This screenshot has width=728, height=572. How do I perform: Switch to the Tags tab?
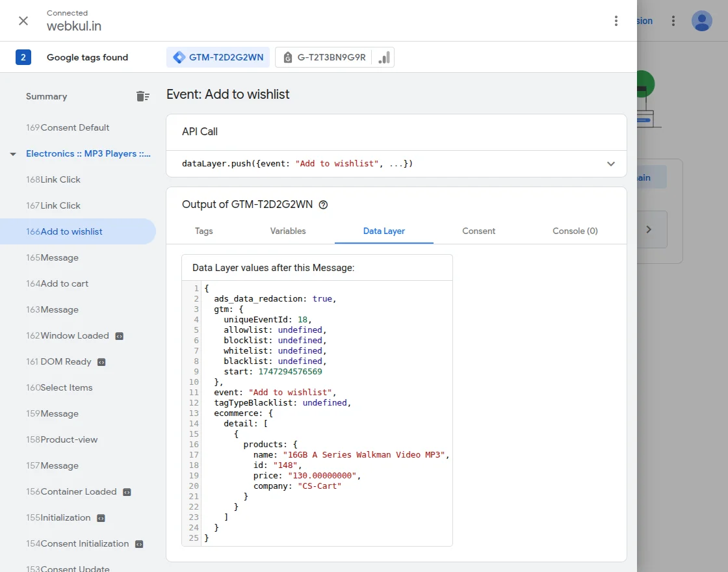(203, 231)
